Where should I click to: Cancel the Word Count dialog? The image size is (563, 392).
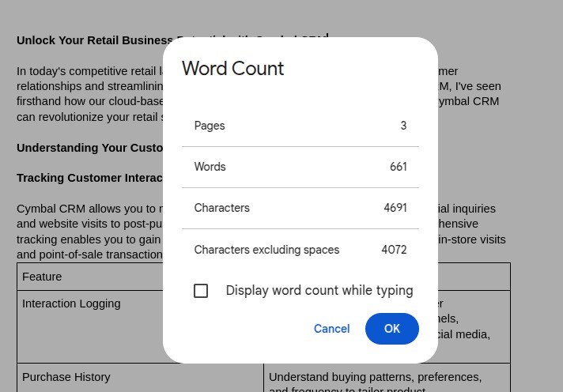coord(331,329)
